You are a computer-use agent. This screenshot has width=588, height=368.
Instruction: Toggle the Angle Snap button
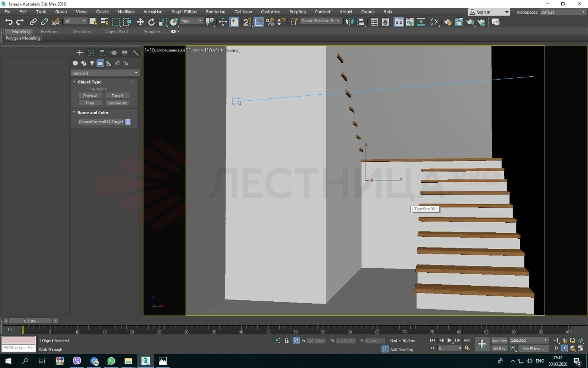coord(259,22)
